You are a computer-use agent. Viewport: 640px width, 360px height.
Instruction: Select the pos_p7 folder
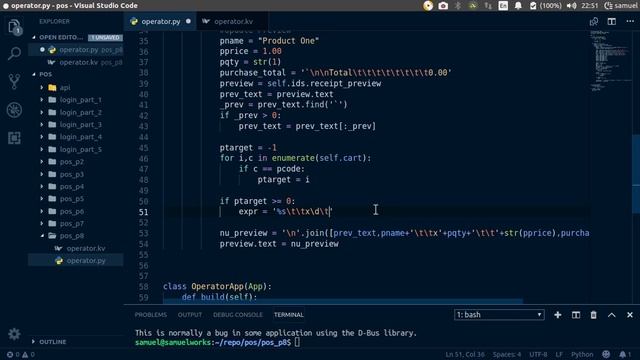[x=76, y=224]
